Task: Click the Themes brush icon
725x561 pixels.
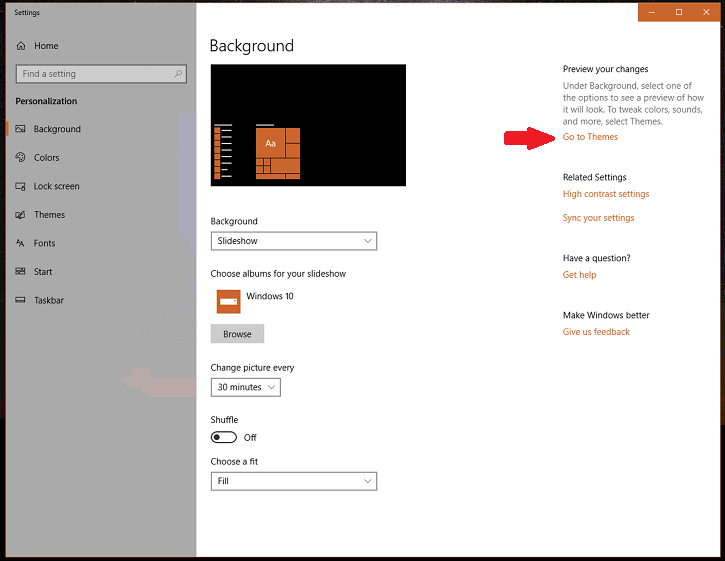Action: click(20, 215)
